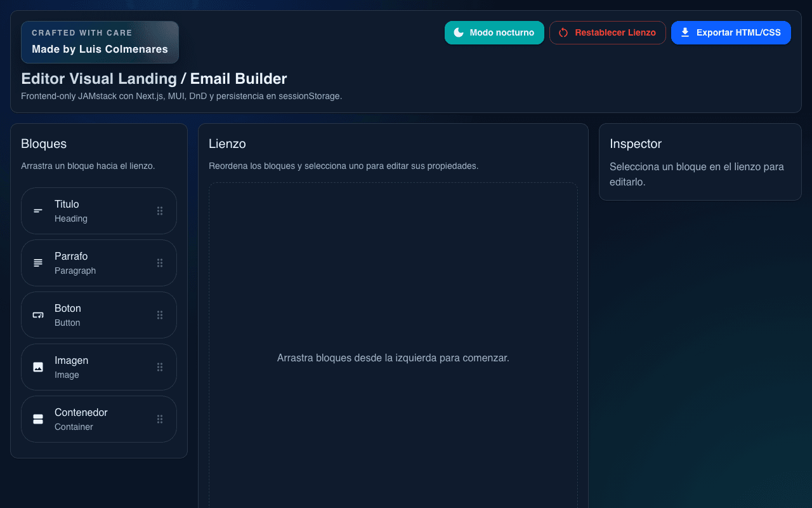Click the Contenedor container icon
Image resolution: width=812 pixels, height=508 pixels.
[x=38, y=419]
